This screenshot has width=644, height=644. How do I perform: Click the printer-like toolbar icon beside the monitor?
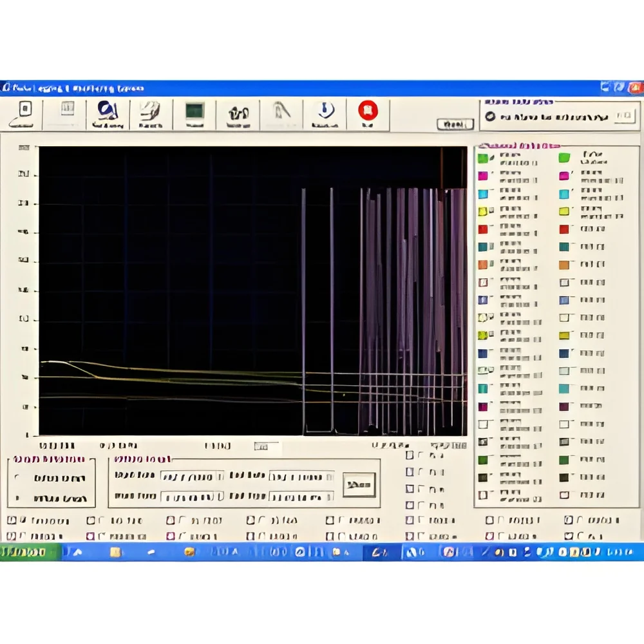[x=150, y=111]
